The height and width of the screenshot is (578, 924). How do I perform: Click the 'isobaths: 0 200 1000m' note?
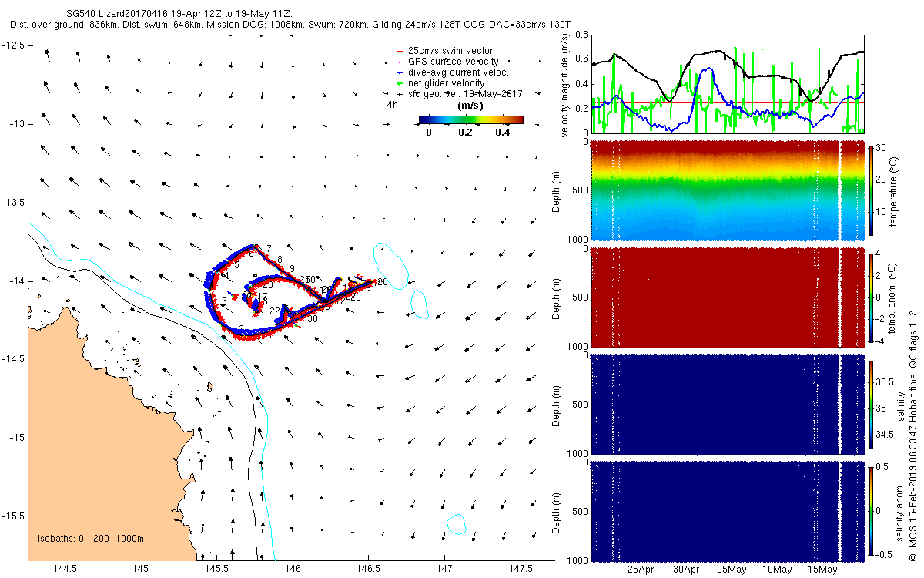pyautogui.click(x=90, y=539)
